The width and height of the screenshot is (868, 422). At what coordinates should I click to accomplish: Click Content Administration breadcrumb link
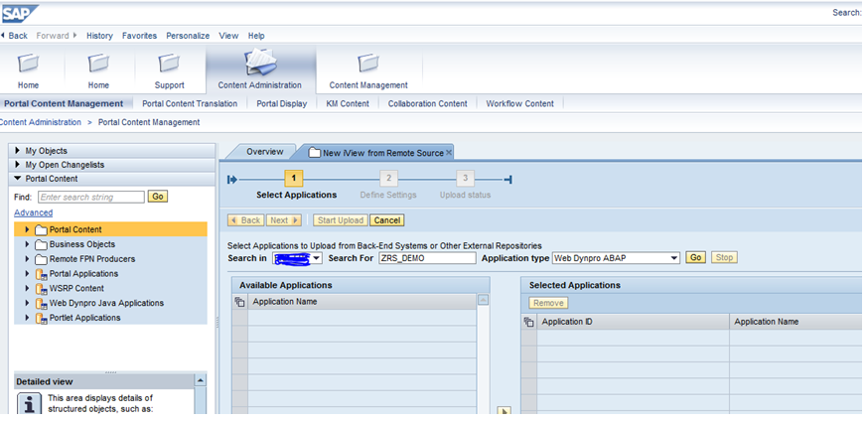tap(41, 122)
